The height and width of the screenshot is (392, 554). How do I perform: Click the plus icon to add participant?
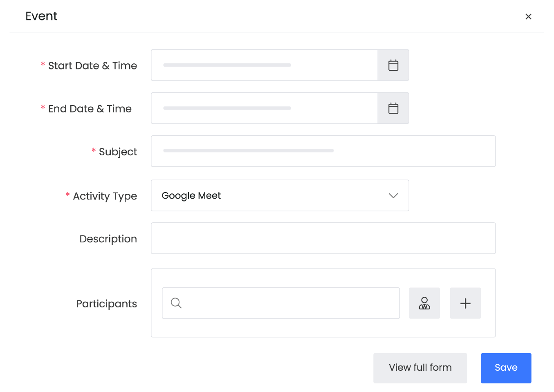465,303
